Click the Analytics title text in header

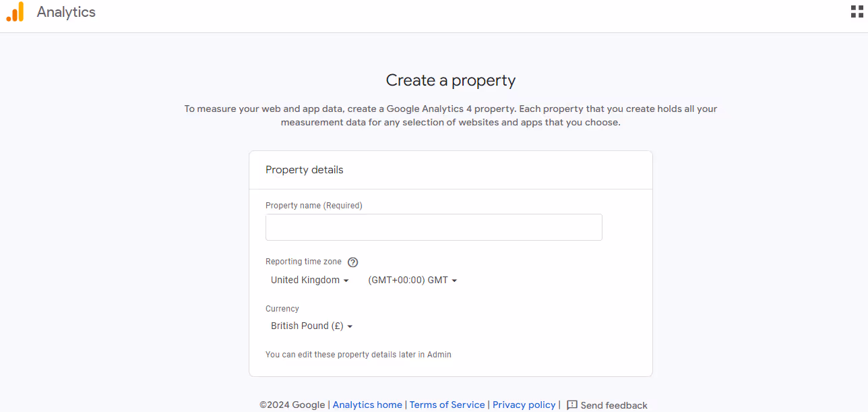click(66, 11)
